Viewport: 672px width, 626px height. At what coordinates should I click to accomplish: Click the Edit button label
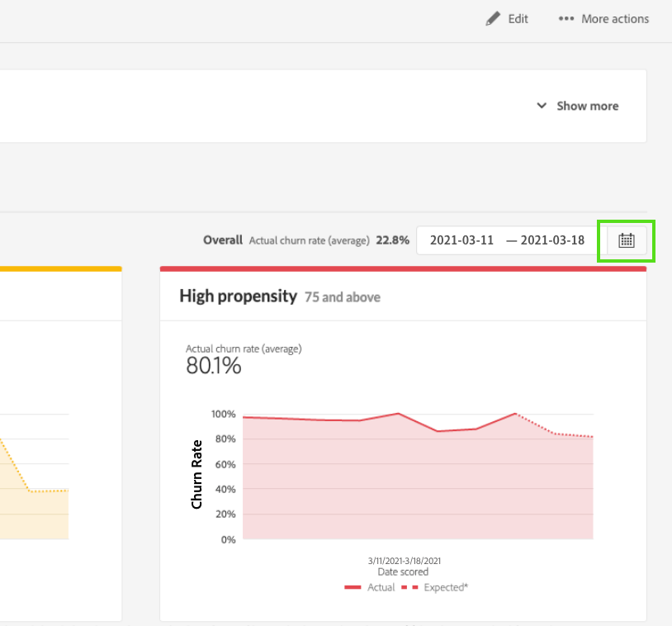click(x=518, y=19)
